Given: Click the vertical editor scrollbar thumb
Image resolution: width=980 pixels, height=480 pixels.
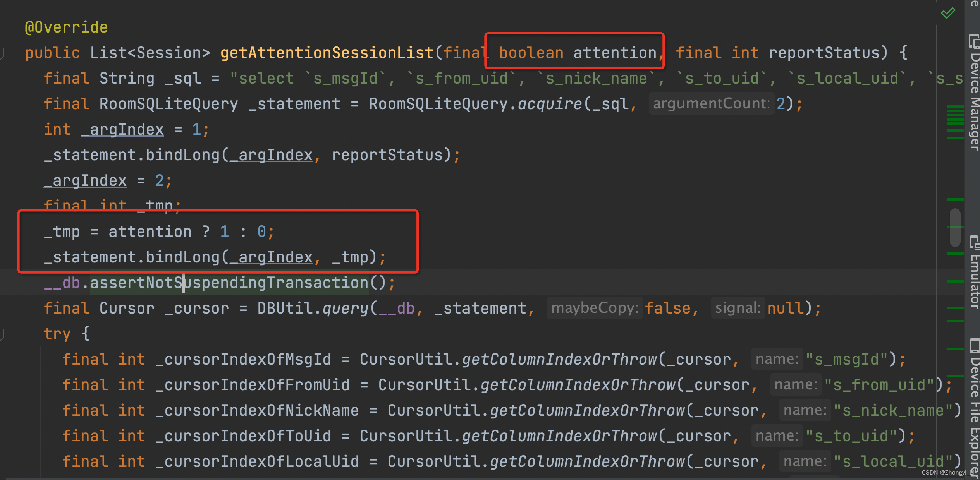Looking at the screenshot, I should point(955,228).
